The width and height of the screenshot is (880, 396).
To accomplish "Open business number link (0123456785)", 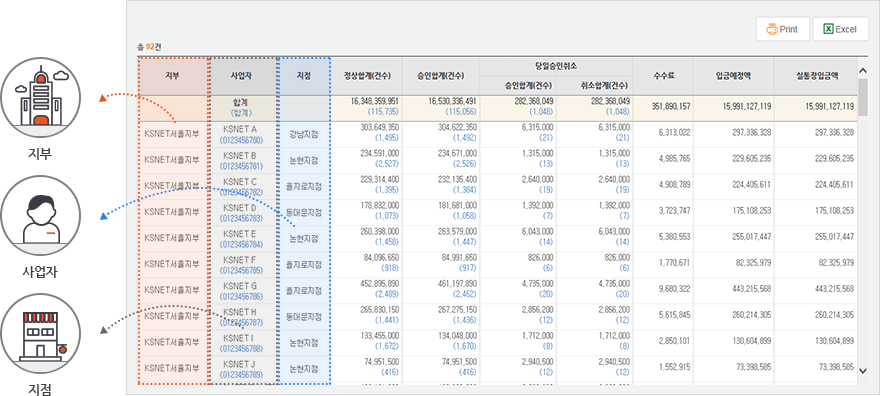I will click(242, 270).
